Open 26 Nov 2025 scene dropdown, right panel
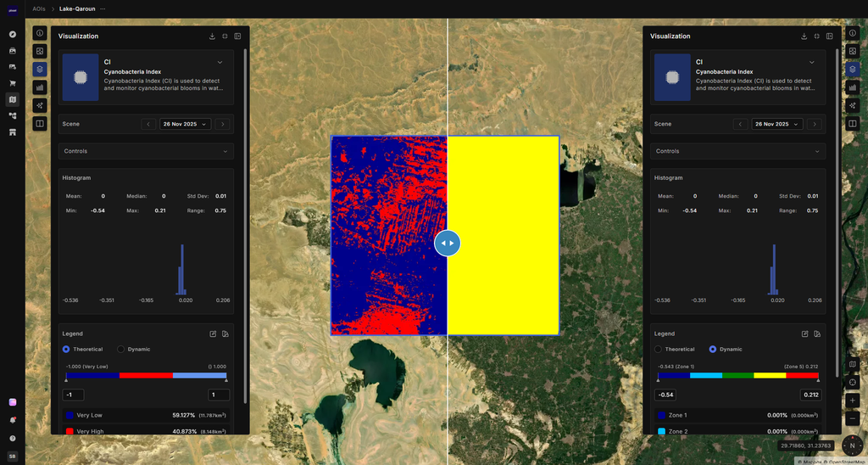 (x=777, y=124)
